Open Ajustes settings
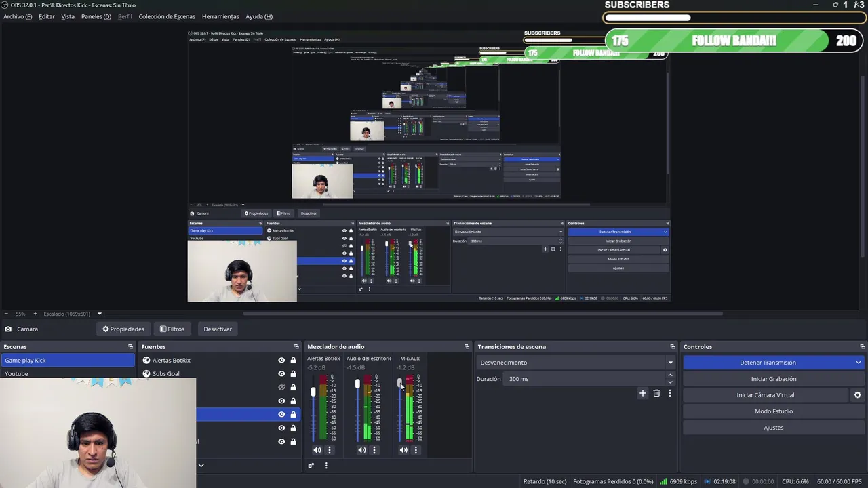This screenshot has height=488, width=868. click(774, 428)
